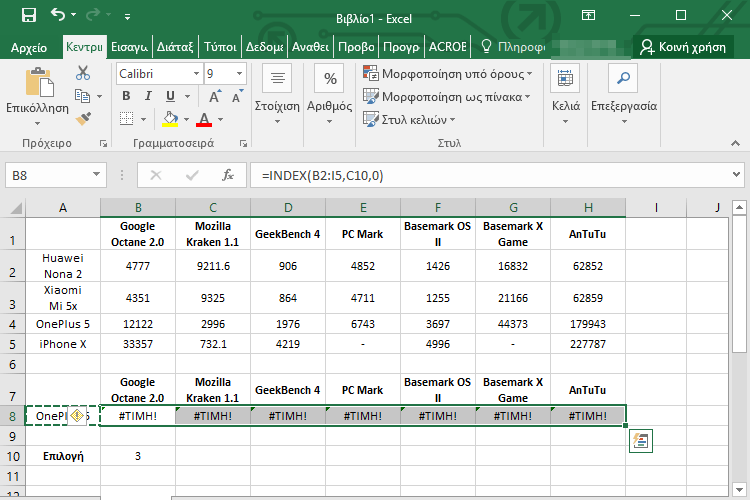The width and height of the screenshot is (750, 500).
Task: Apply the yellow fill color bucket
Action: point(170,119)
